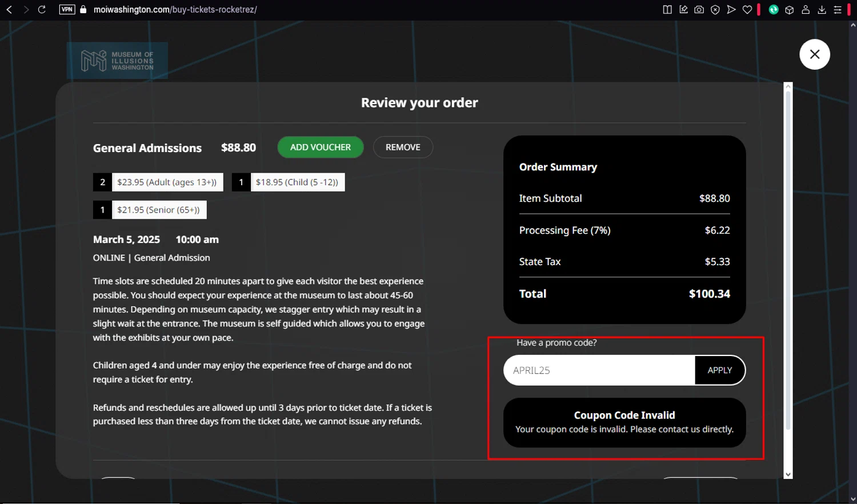Bookmark page with heart icon
This screenshot has width=857, height=504.
coord(747,10)
